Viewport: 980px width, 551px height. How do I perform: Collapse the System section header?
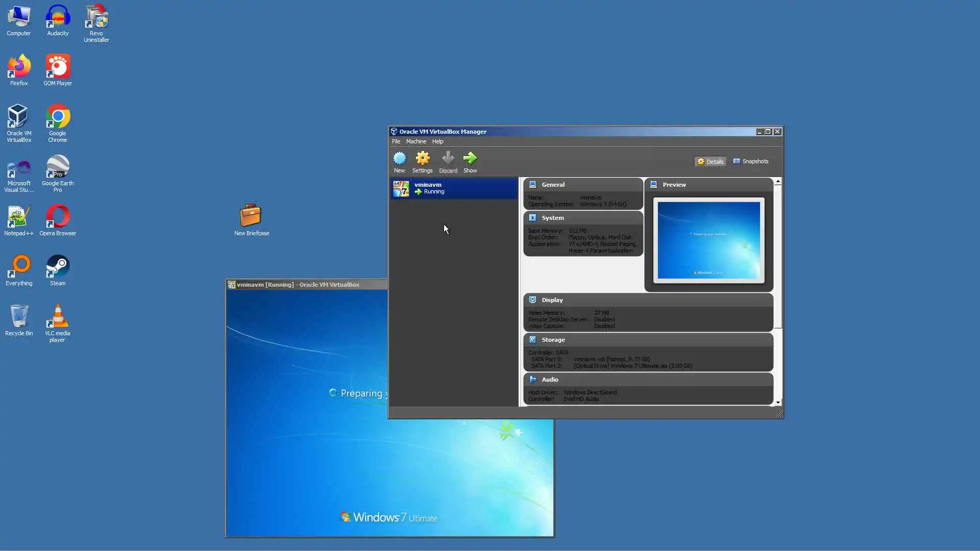point(552,218)
